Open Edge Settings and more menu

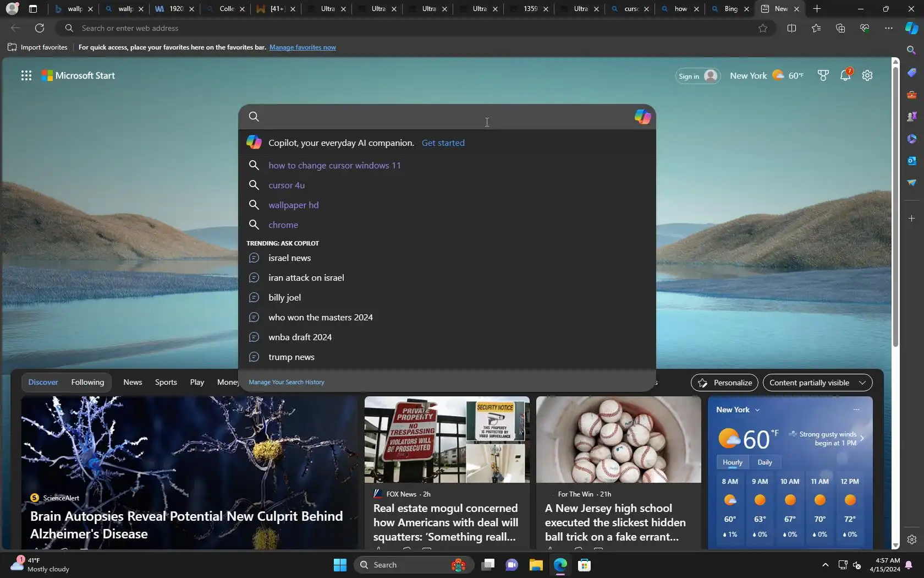coord(888,28)
